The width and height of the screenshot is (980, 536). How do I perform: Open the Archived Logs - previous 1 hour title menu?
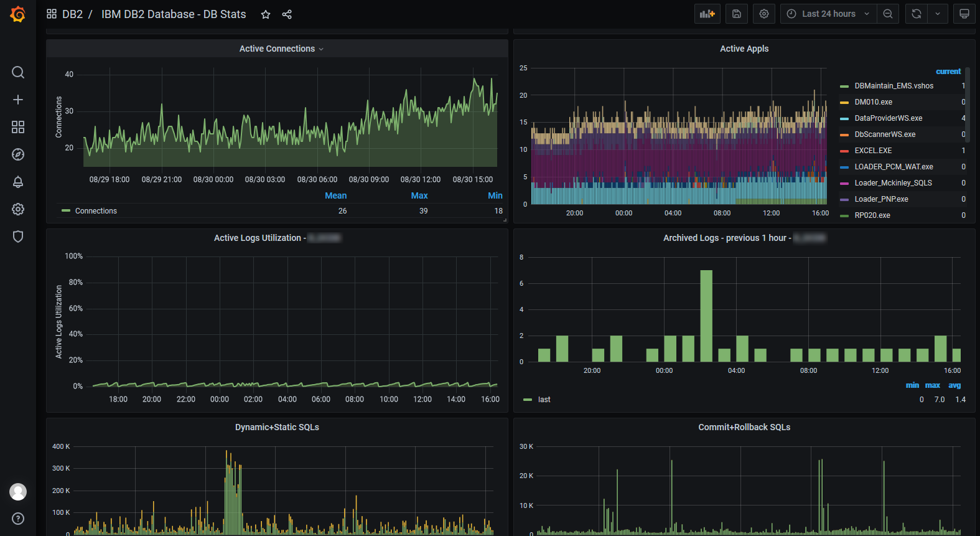744,238
